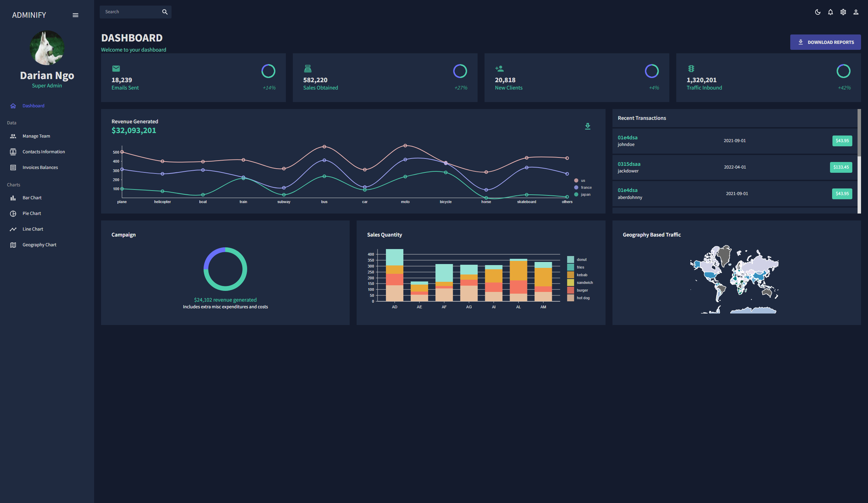Click the New Clients person-add icon
This screenshot has width=868, height=503.
499,69
